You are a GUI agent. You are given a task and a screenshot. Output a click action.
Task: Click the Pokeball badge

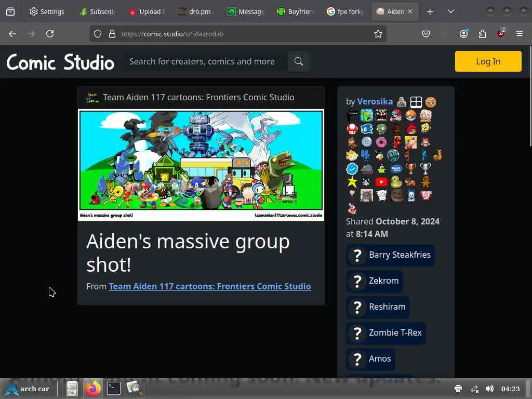[x=410, y=115]
